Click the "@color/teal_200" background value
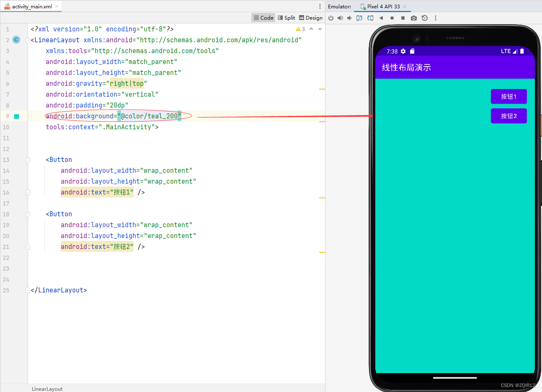The height and width of the screenshot is (392, 542). [x=149, y=116]
